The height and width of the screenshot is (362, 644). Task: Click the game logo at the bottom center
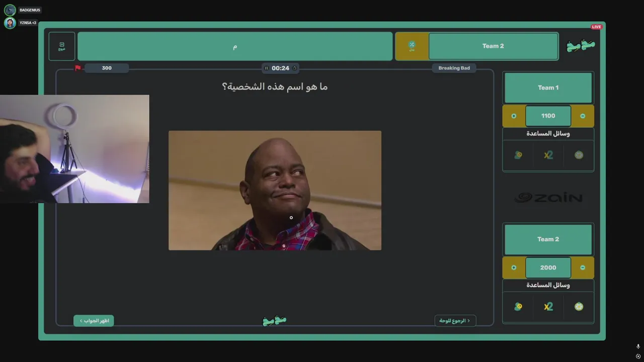tap(275, 321)
